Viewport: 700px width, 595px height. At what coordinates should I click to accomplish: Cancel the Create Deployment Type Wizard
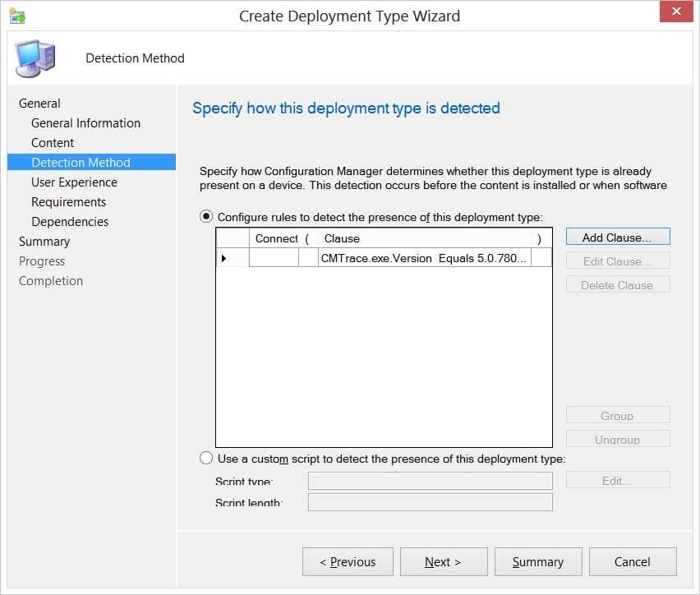tap(633, 561)
